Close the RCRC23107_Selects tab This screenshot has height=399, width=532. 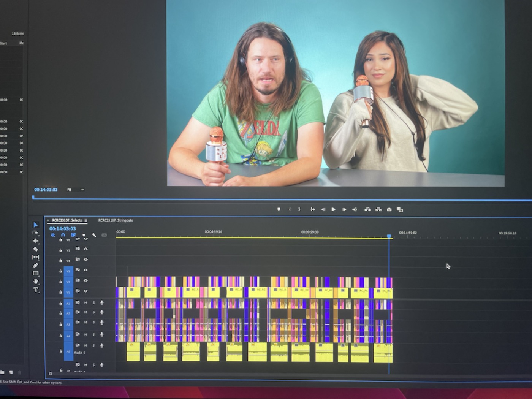point(48,220)
